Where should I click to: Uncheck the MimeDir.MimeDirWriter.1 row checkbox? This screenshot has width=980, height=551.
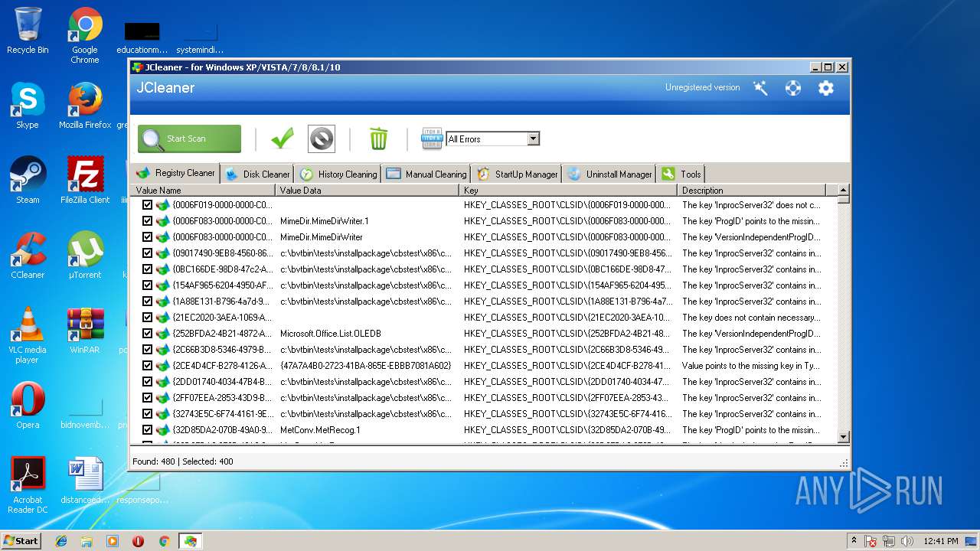(x=148, y=220)
